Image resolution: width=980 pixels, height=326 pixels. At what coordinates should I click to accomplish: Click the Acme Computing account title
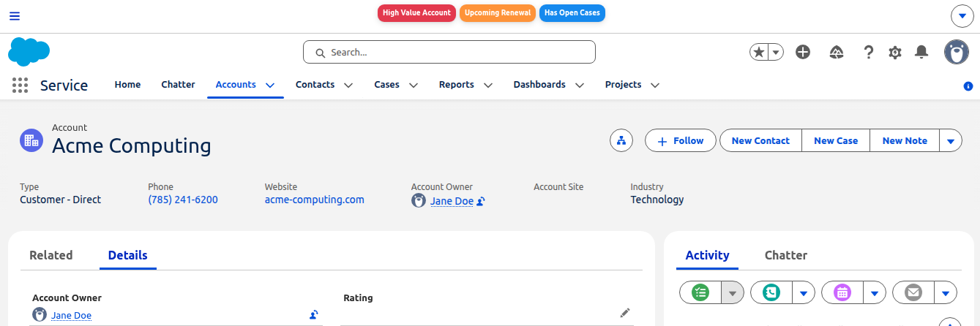pos(132,145)
